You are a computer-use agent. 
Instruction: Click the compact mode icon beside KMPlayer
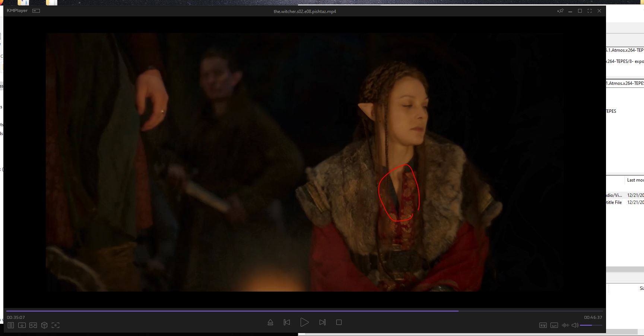(36, 11)
